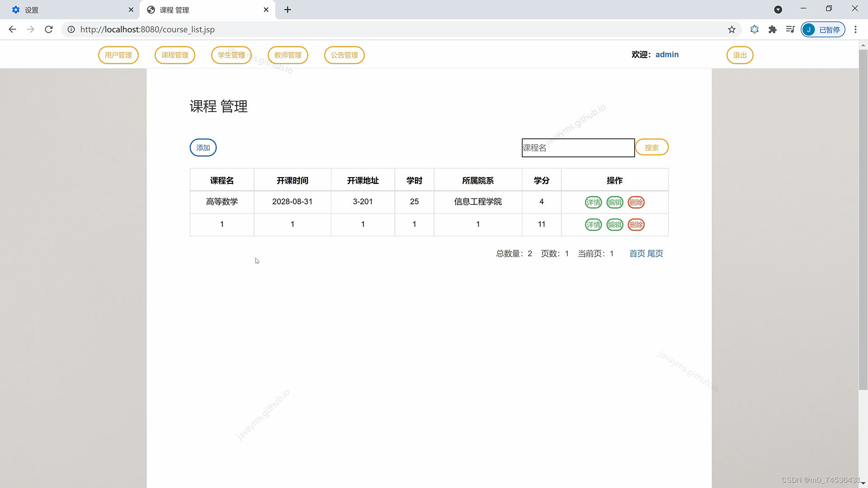Open the browser Extensions puzzle icon
The image size is (868, 488).
[772, 29]
